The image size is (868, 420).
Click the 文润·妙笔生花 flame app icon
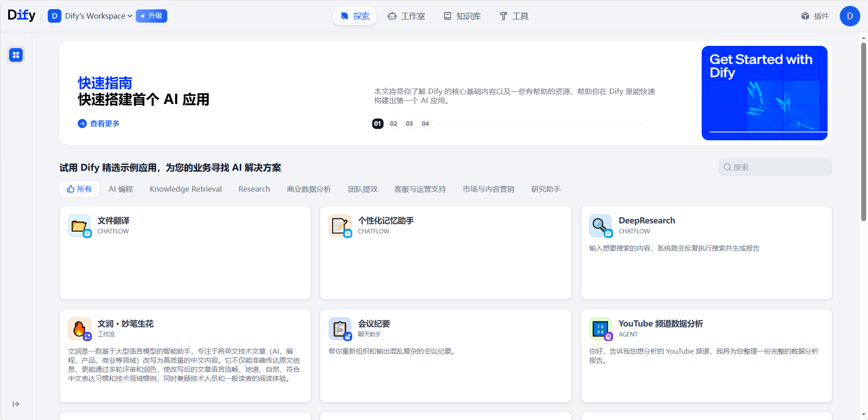pyautogui.click(x=80, y=329)
